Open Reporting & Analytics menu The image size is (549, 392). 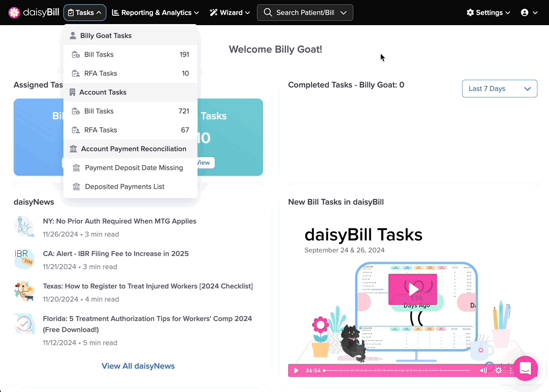coord(155,13)
